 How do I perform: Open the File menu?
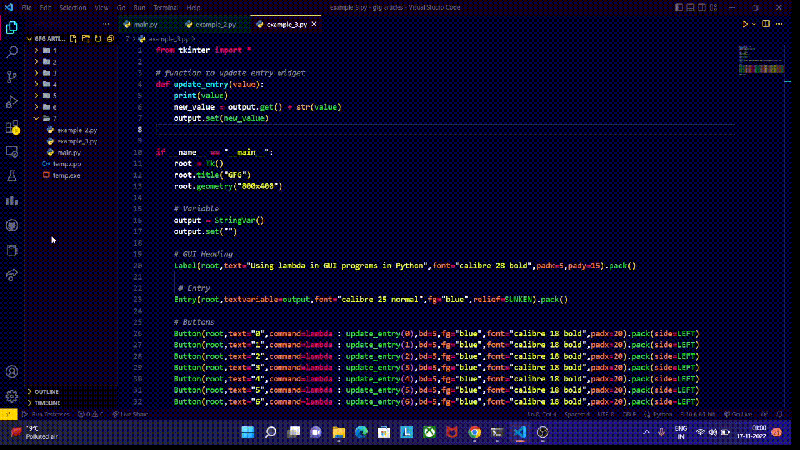(x=27, y=8)
